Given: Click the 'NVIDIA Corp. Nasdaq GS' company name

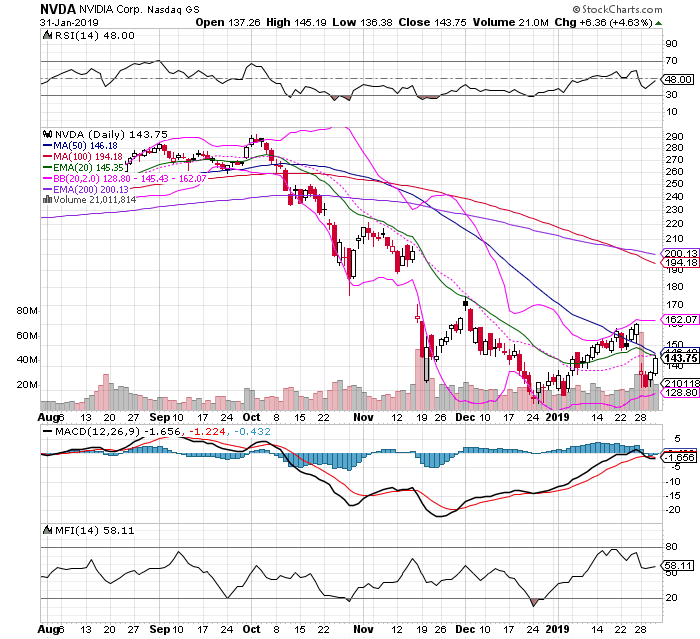Looking at the screenshot, I should click(x=140, y=9).
